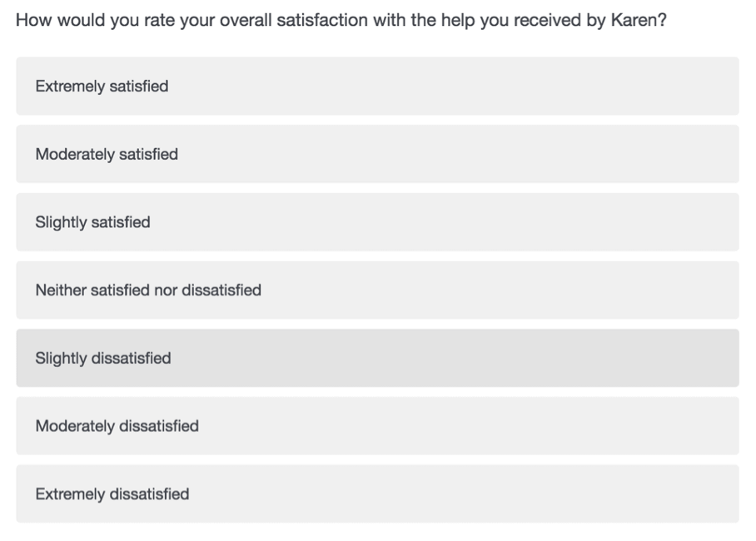Screen dimensions: 756x541
Task: Click the 'Extremely dissatisfied' text label
Action: pos(112,494)
